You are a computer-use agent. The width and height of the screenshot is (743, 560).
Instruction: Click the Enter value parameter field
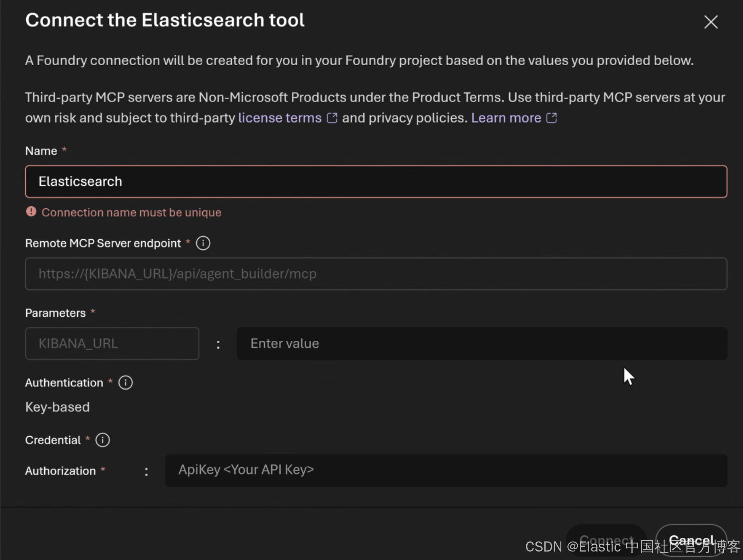pyautogui.click(x=482, y=344)
